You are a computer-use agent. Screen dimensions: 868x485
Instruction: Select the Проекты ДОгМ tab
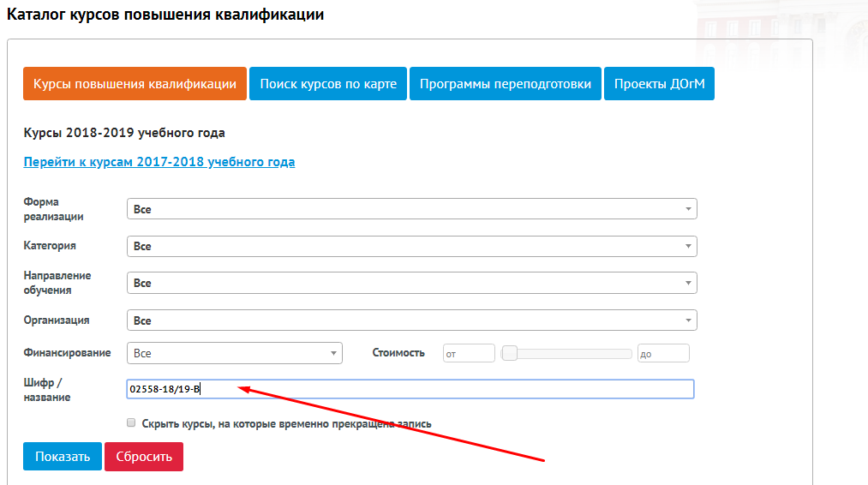pos(659,84)
